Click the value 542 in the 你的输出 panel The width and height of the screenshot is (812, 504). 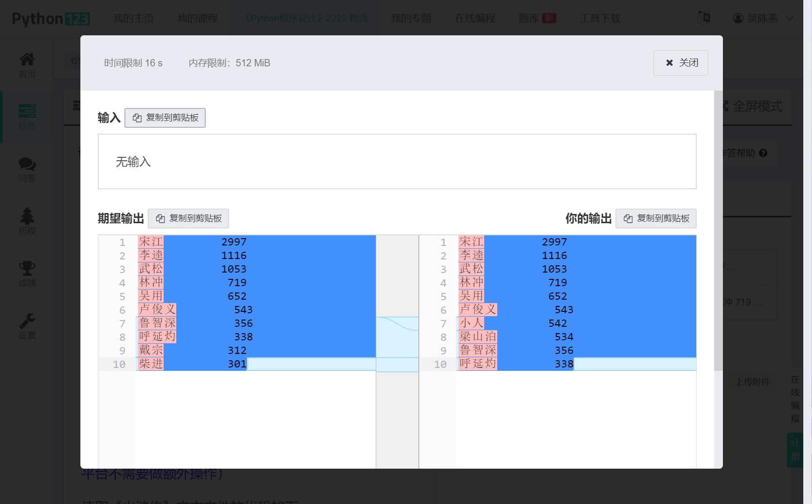click(558, 323)
